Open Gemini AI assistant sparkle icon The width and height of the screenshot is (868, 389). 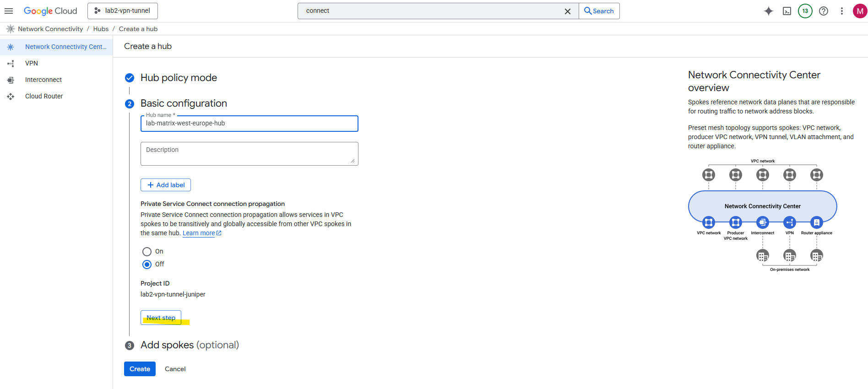[x=769, y=11]
